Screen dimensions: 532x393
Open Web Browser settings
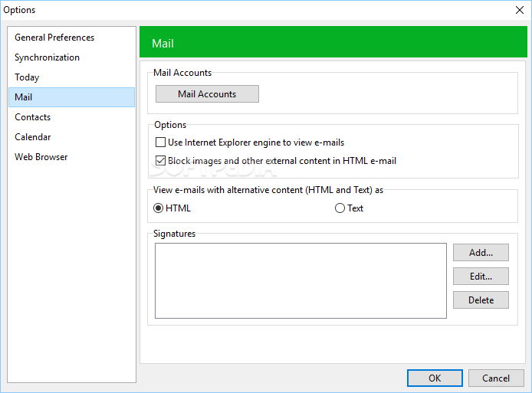(71, 157)
